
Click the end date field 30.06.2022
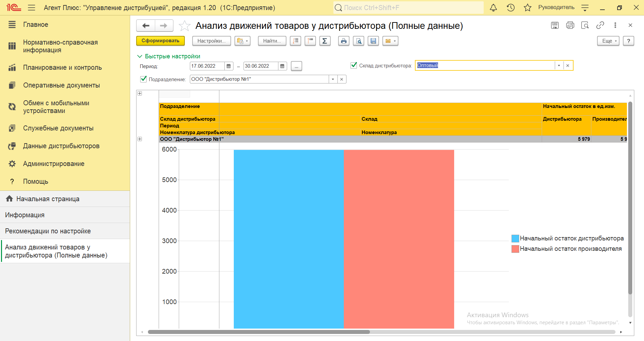point(261,66)
